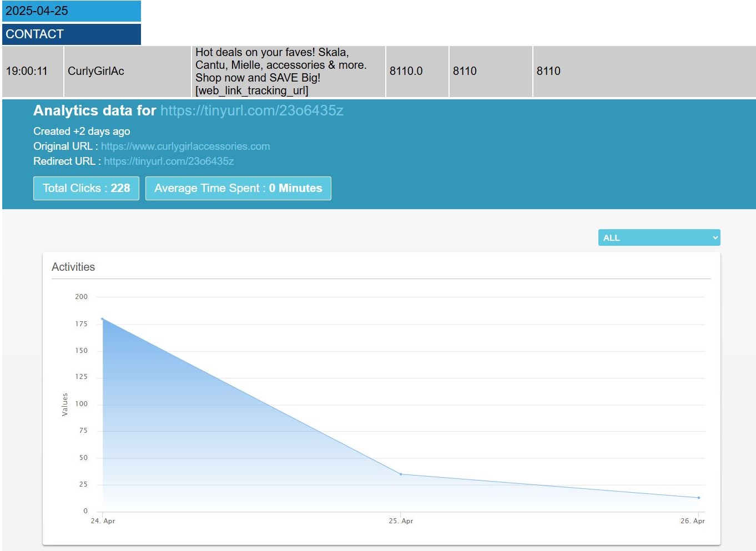Click the 24. Apr x-axis label

click(103, 521)
